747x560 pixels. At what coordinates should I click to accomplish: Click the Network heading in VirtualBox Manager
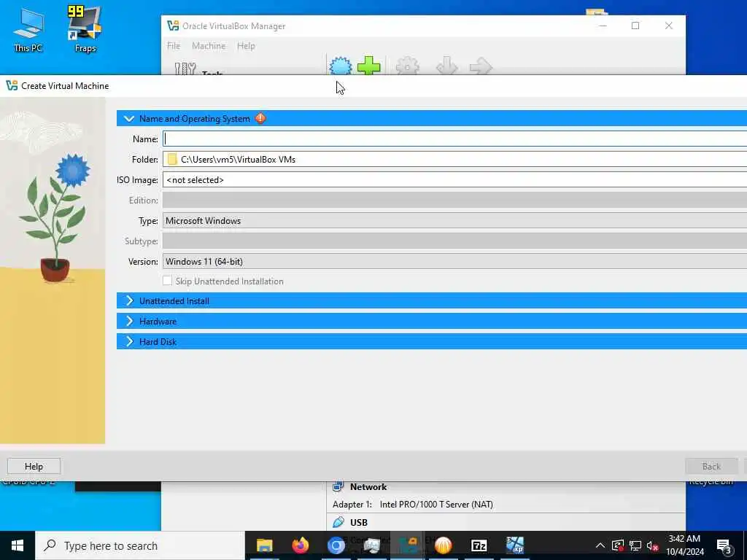point(368,486)
